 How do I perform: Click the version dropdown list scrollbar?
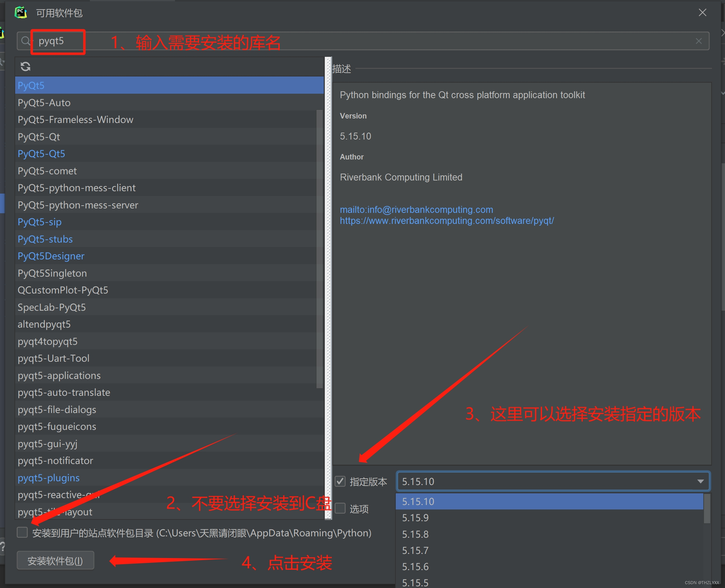(707, 508)
